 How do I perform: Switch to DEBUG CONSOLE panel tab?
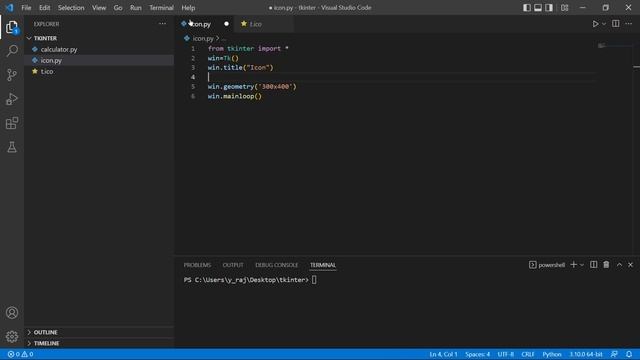276,265
